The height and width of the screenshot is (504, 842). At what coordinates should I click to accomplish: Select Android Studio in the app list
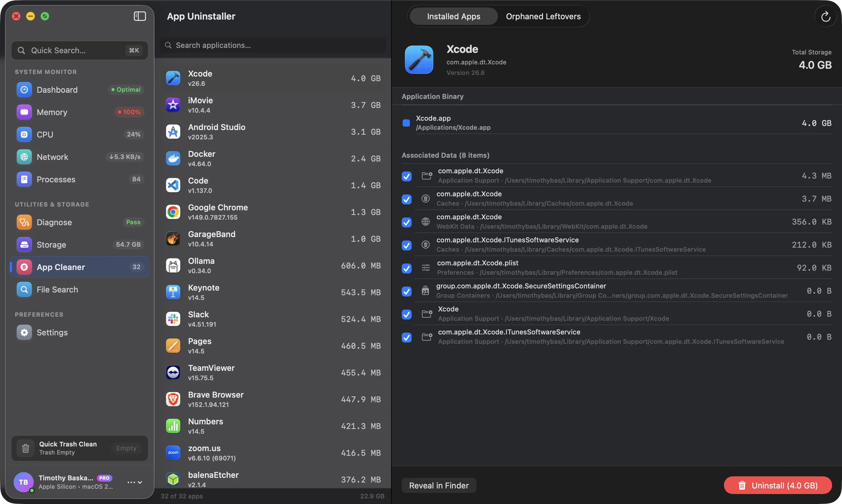[x=273, y=132]
